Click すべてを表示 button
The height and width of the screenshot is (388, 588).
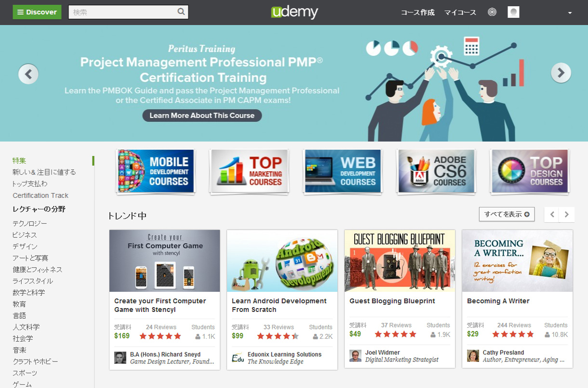507,214
